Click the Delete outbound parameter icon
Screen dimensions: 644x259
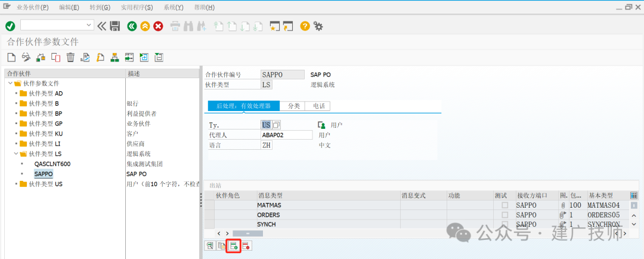click(x=246, y=246)
